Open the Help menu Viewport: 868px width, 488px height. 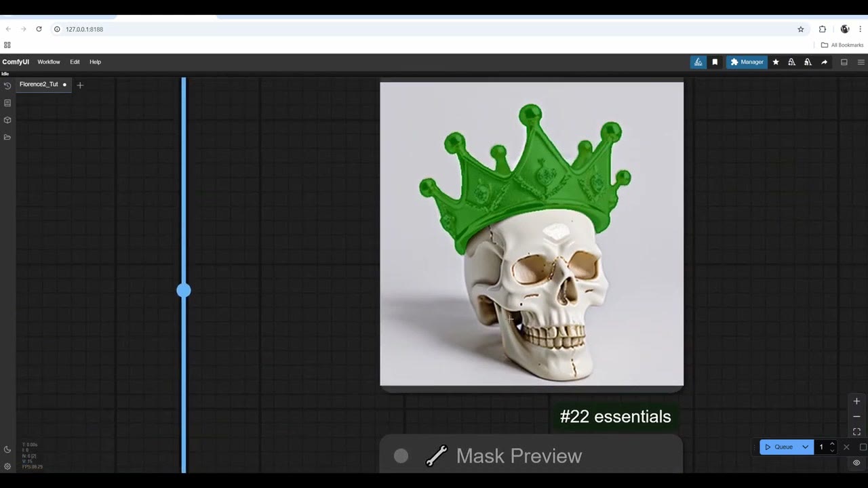[x=96, y=62]
